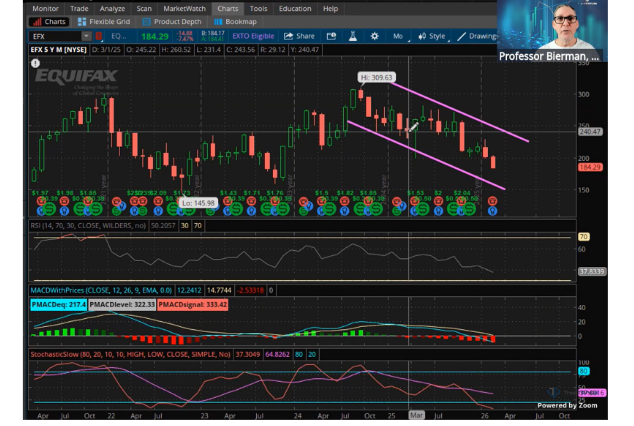
Task: Click the RSI 50.2057 value box
Action: click(x=163, y=226)
